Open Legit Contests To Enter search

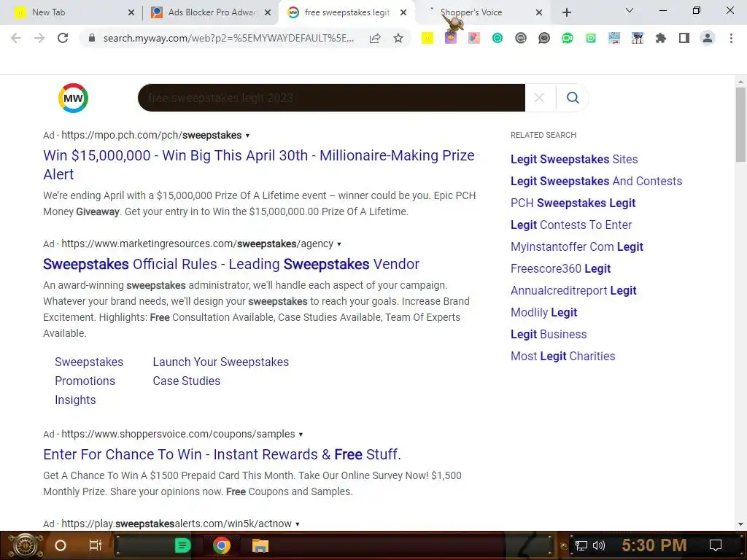[x=570, y=225]
